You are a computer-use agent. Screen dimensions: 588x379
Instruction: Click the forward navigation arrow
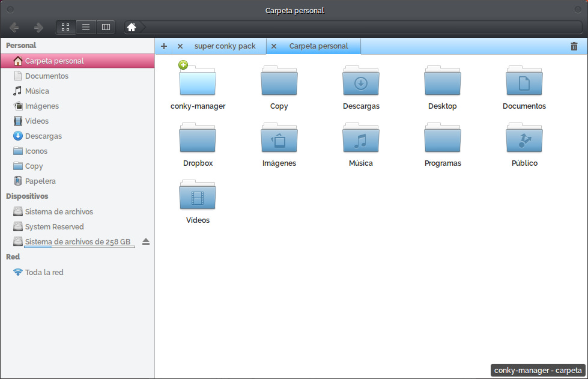pyautogui.click(x=38, y=28)
